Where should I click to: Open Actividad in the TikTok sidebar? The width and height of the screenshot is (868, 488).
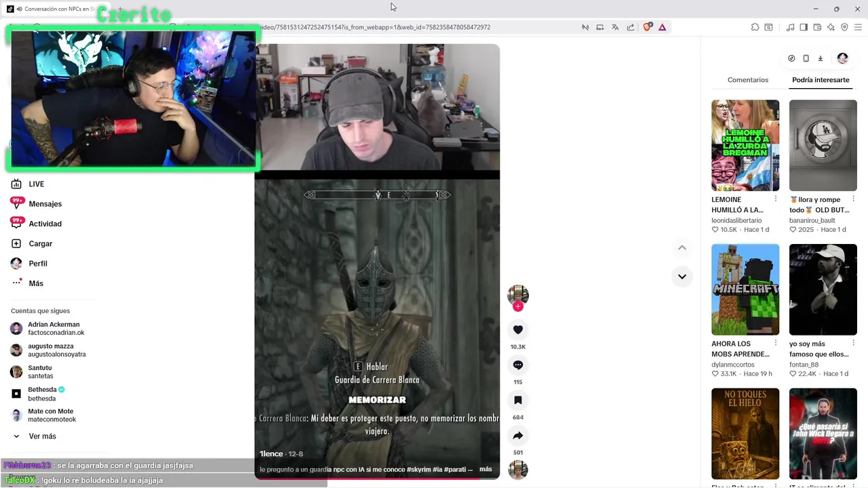click(45, 224)
